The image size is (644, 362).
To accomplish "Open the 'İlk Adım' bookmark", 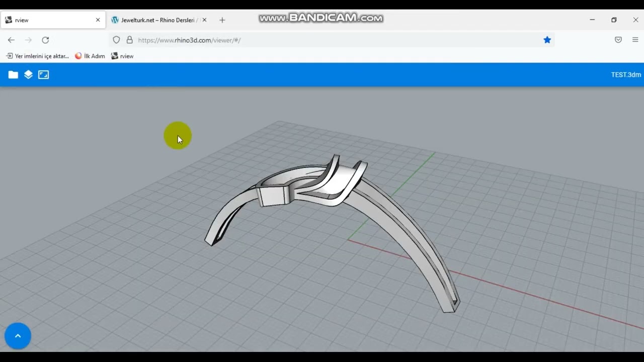I will coord(90,56).
